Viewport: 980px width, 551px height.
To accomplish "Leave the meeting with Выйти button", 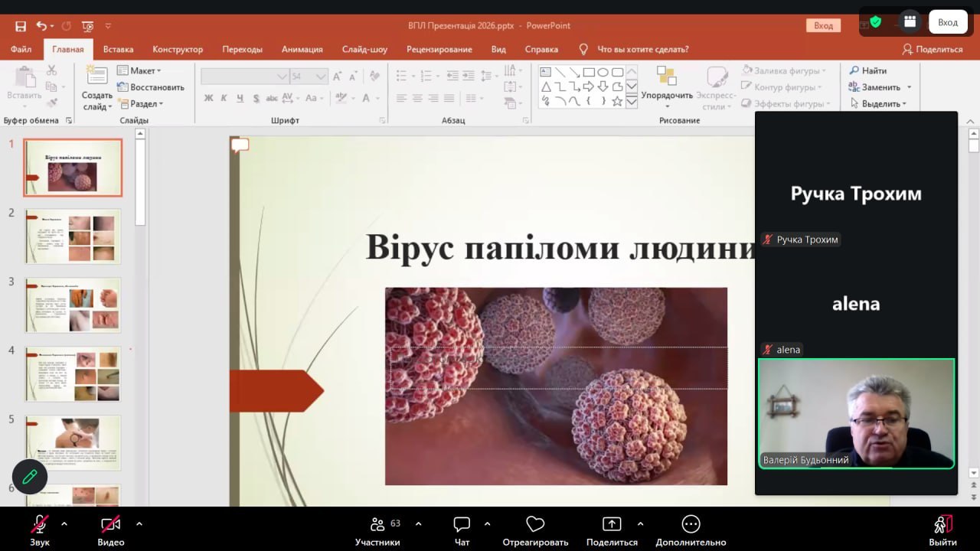I will 942,530.
